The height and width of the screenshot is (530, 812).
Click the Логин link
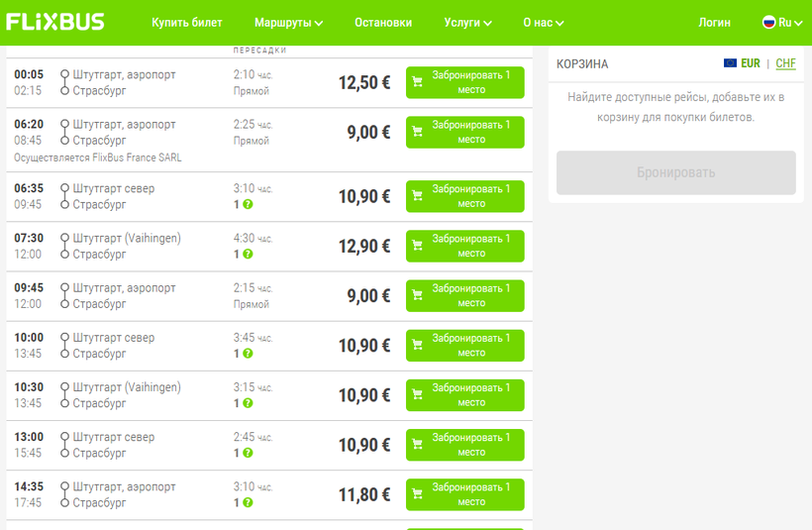pos(714,22)
